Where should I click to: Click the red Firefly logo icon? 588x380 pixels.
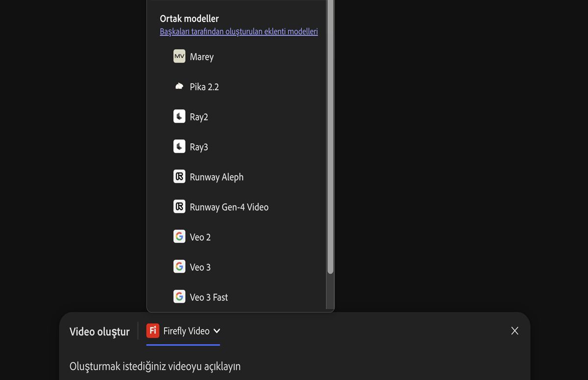coord(153,331)
